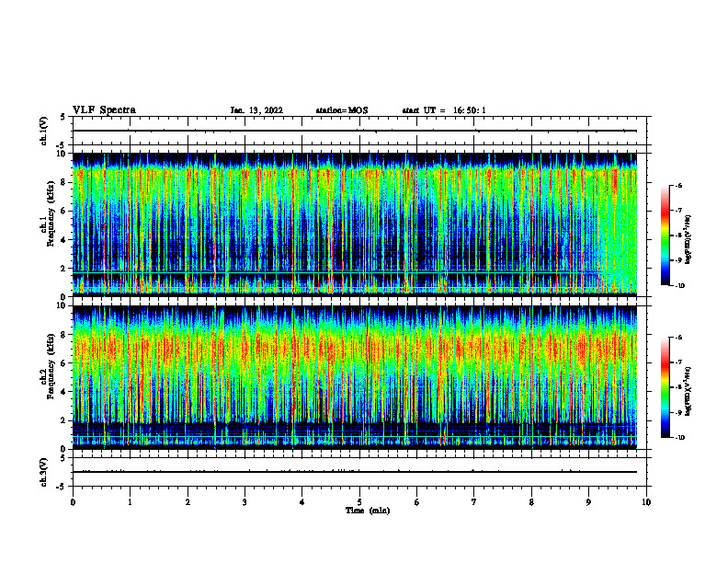Click the time axis tick label "1"

130,502
